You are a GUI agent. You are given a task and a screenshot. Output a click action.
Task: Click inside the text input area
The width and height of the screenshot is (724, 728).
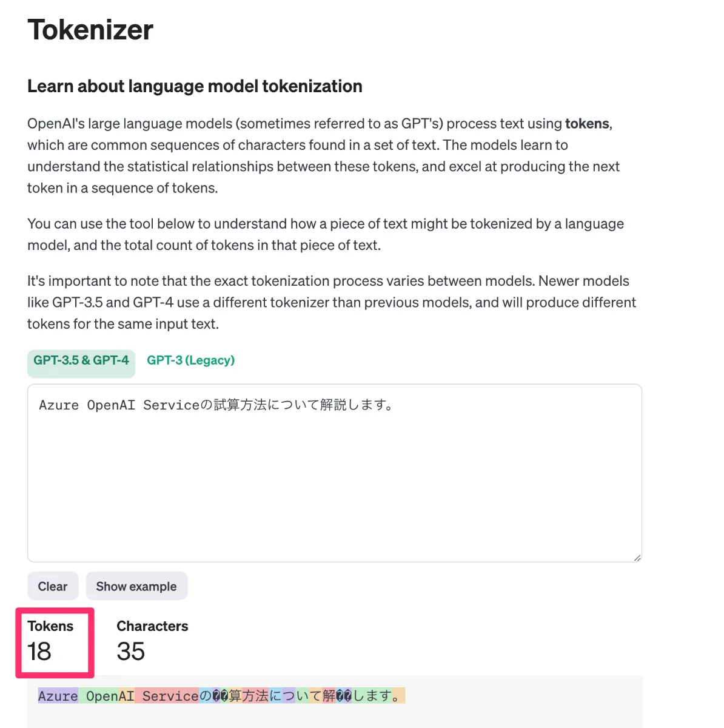[x=334, y=473]
